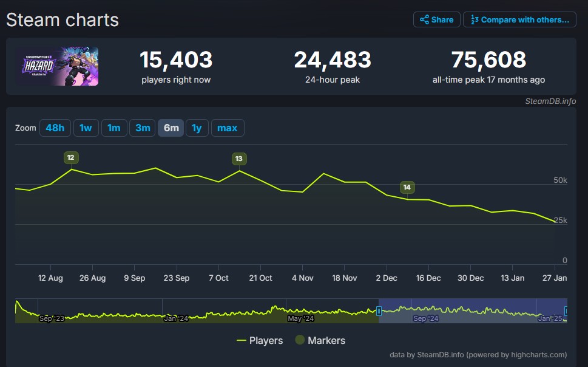Click chart marker 13

tap(238, 159)
